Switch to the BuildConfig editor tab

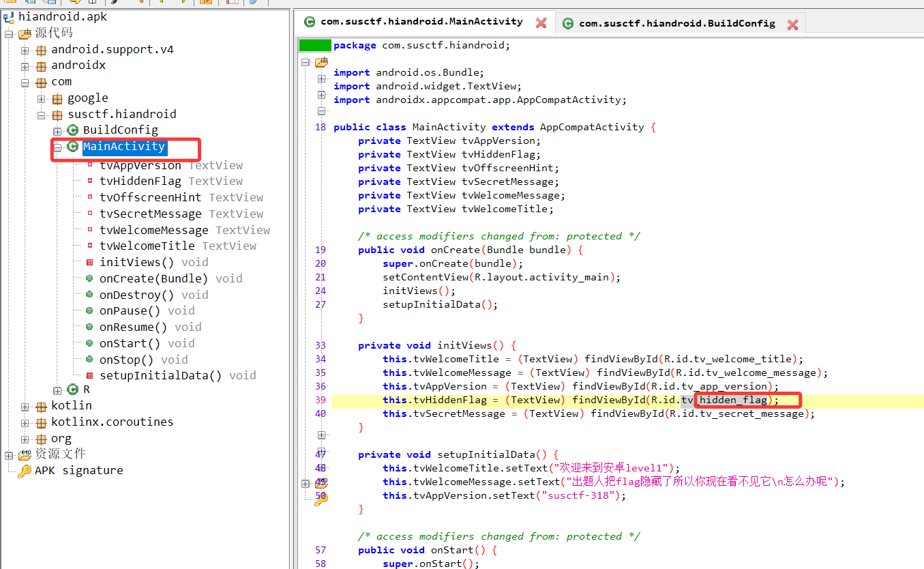coord(676,23)
